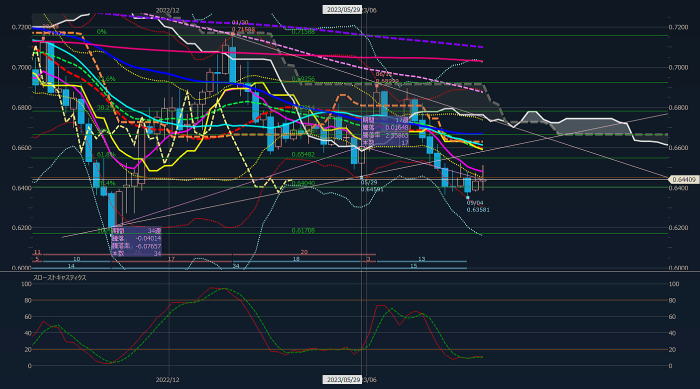
Task: Click 0.7000 on the left price axis
Action: pyautogui.click(x=21, y=67)
